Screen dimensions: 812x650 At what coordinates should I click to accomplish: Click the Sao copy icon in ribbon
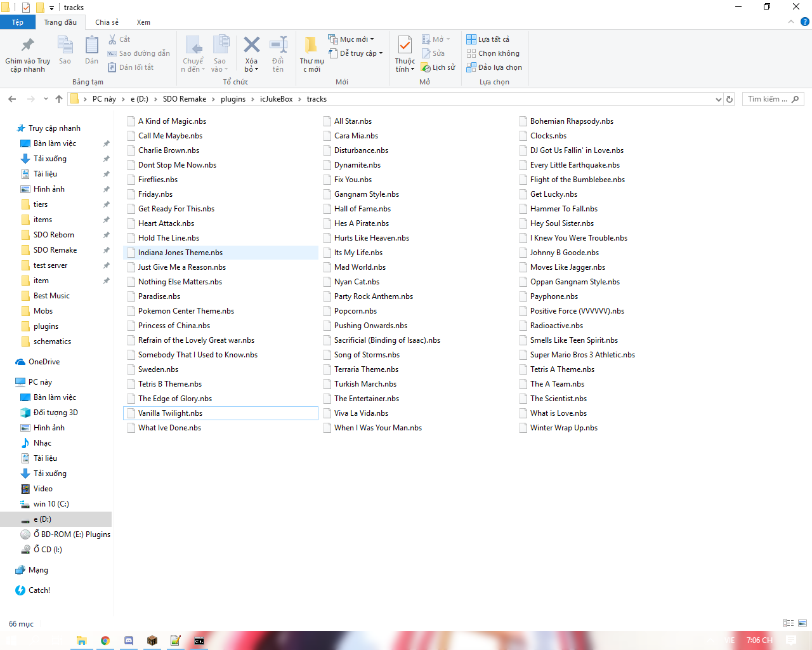point(65,45)
